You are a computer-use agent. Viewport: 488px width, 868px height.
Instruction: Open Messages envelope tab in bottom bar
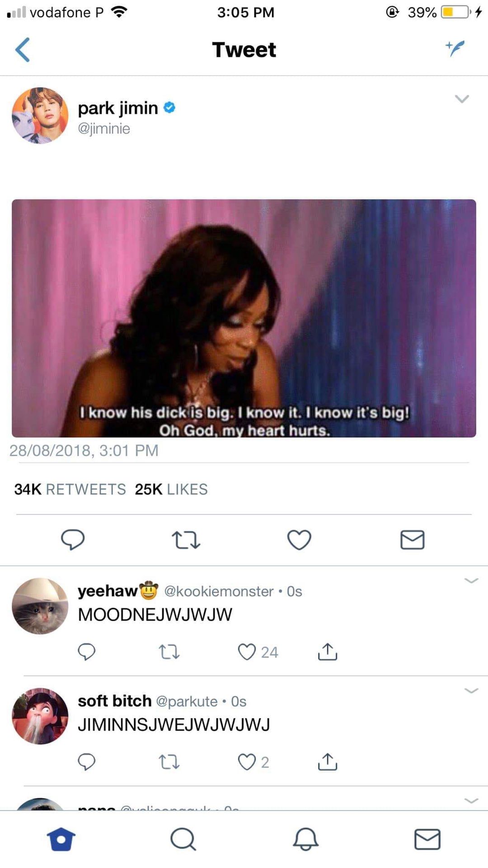pos(427,840)
